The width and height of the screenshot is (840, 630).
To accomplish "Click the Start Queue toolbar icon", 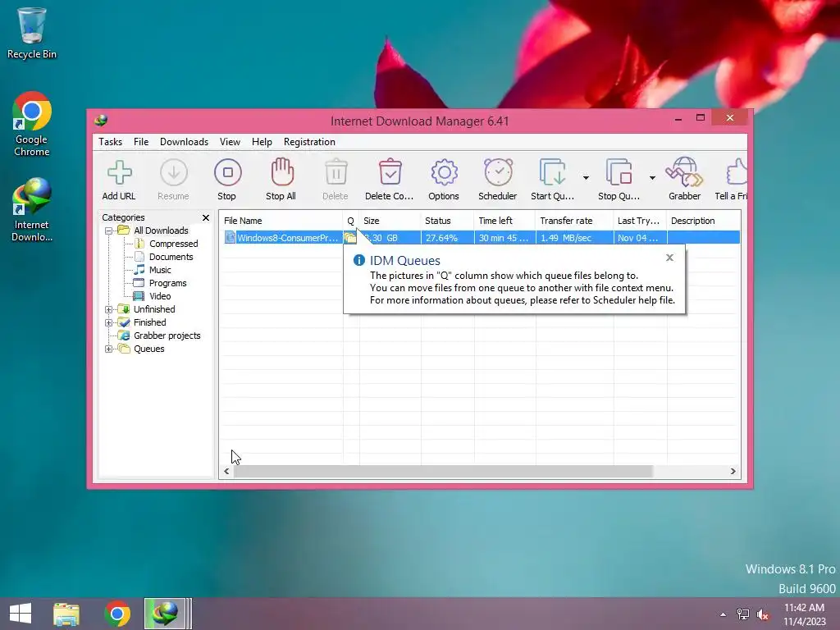I will coord(552,172).
